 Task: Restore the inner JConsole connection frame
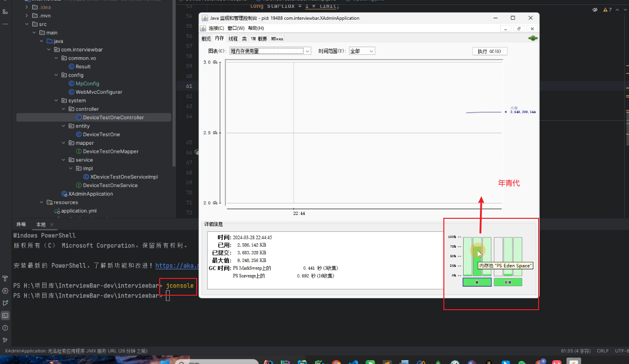[x=519, y=28]
